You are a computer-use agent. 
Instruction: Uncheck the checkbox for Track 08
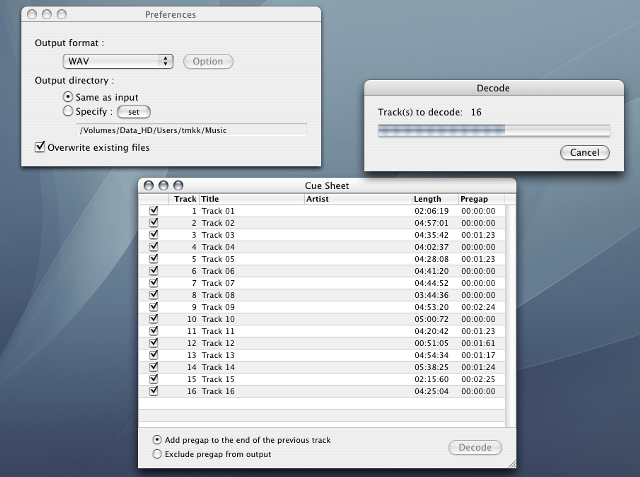153,295
